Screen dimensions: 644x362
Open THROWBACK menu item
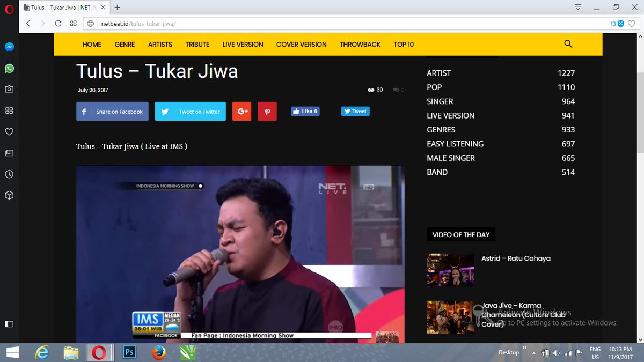coord(360,45)
